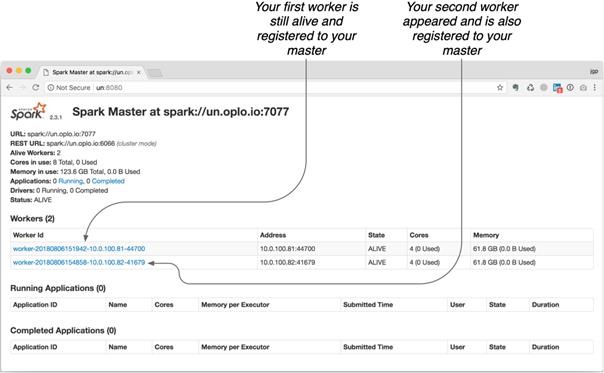The image size is (604, 373).
Task: Go forward with the browser forward arrow
Action: point(23,88)
